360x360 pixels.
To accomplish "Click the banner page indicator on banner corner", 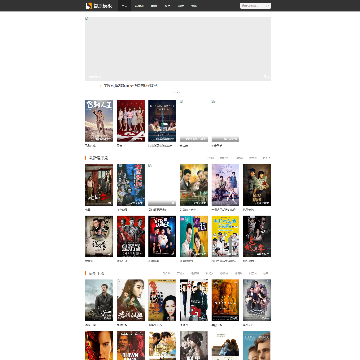I will [x=266, y=77].
